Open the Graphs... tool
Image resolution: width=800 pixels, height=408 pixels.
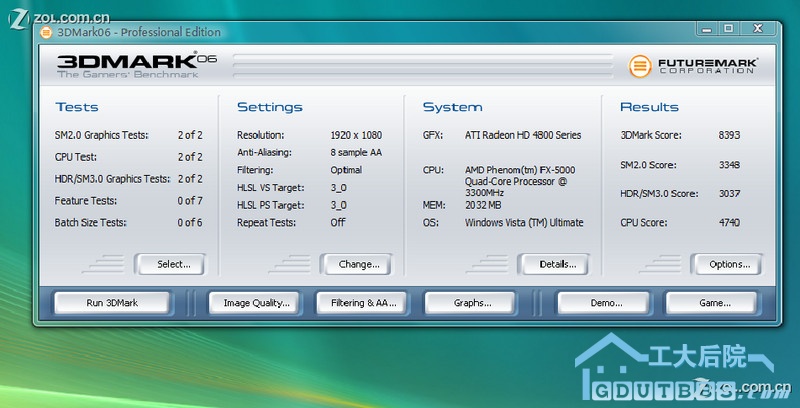tap(470, 303)
